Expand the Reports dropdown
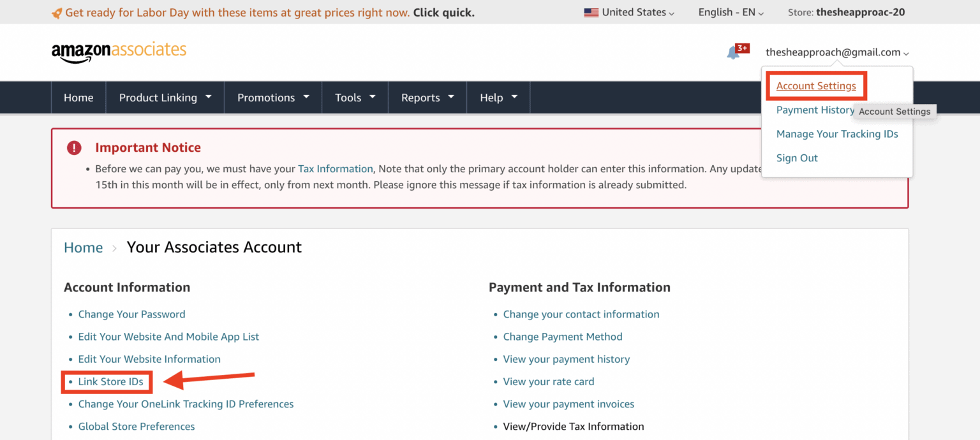Image resolution: width=980 pixels, height=440 pixels. click(x=427, y=97)
